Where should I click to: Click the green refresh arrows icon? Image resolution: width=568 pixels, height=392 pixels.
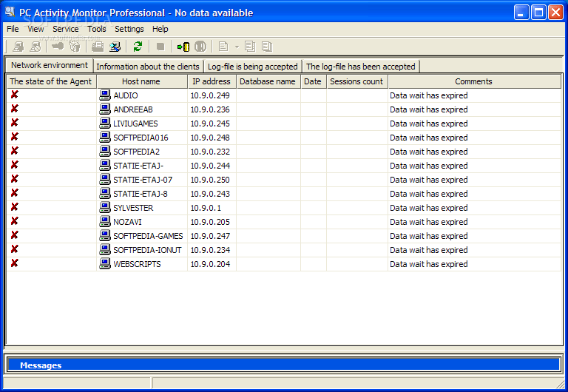point(138,47)
